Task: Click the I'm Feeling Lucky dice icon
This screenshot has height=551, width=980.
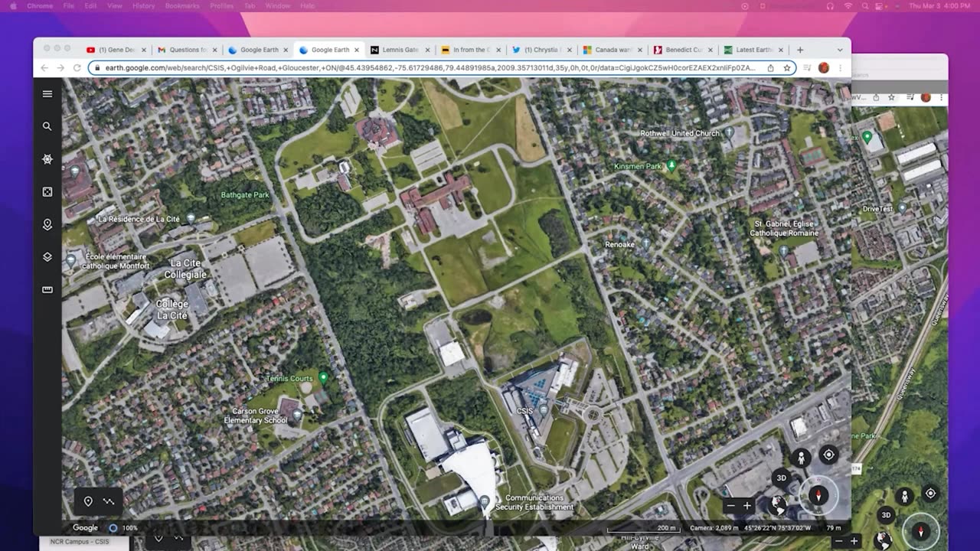Action: 47,192
